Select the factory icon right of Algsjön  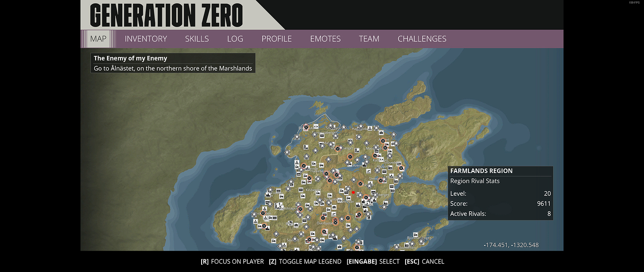tap(390, 168)
